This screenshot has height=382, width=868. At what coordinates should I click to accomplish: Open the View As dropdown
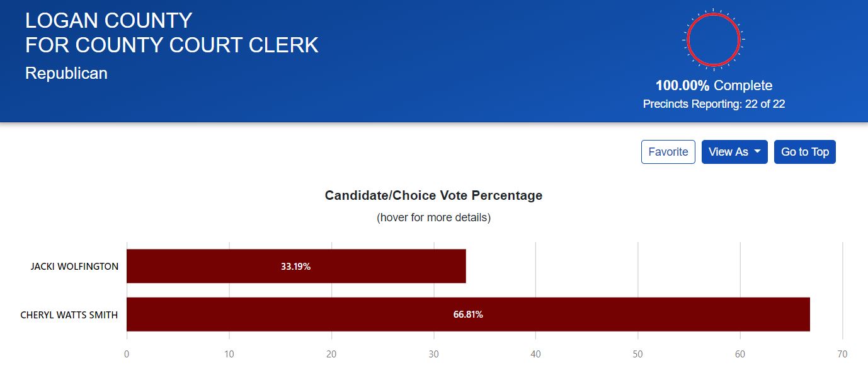[734, 152]
